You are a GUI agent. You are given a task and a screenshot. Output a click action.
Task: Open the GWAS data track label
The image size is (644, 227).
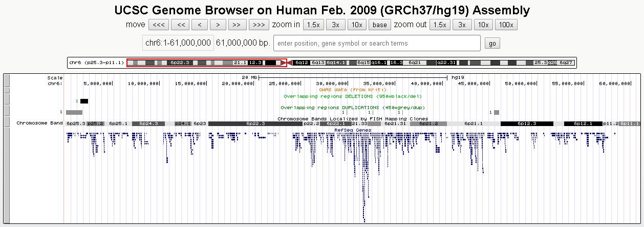(x=353, y=90)
